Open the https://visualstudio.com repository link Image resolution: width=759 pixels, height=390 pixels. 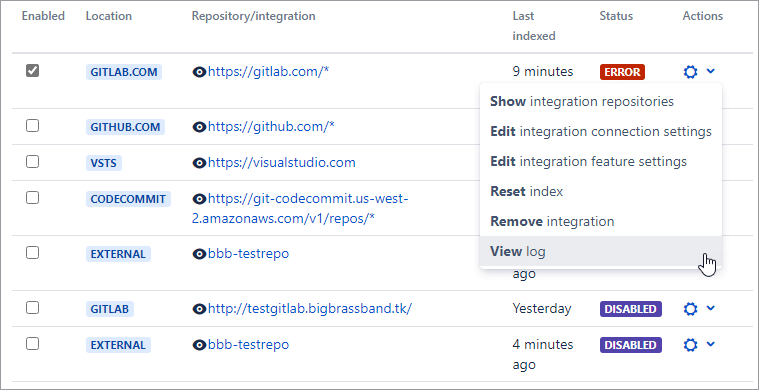pos(281,163)
